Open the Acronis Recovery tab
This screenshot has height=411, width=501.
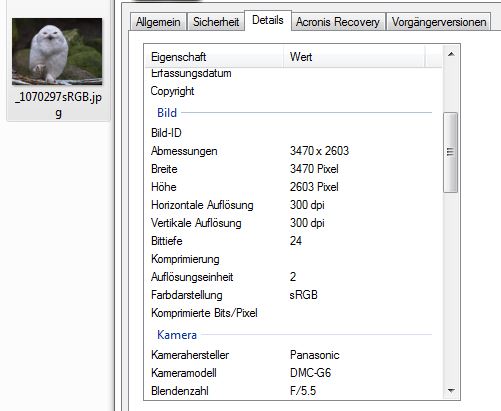point(338,22)
